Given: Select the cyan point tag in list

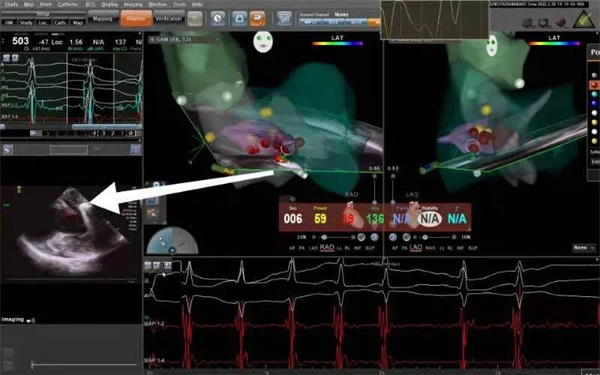Looking at the screenshot, I should pyautogui.click(x=594, y=94).
